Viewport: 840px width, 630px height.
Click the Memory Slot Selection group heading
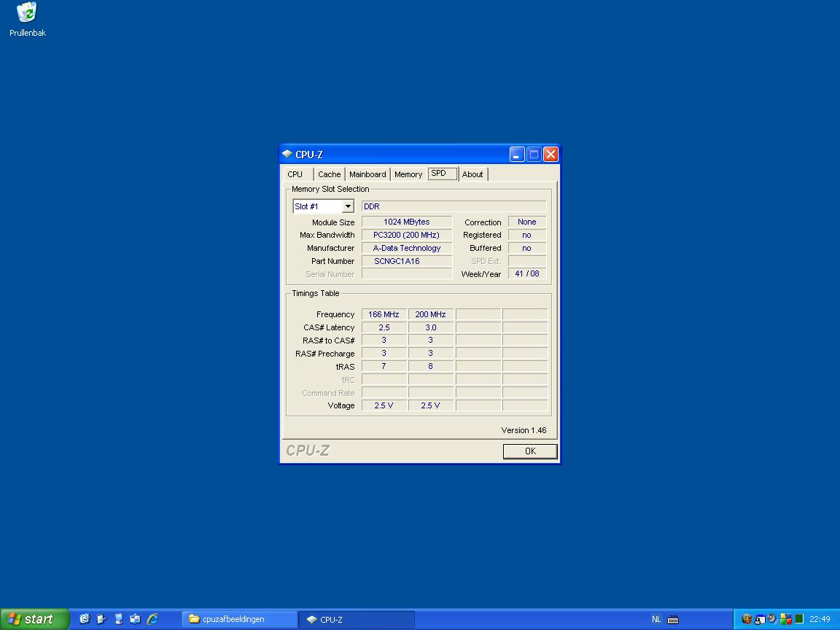tap(330, 189)
